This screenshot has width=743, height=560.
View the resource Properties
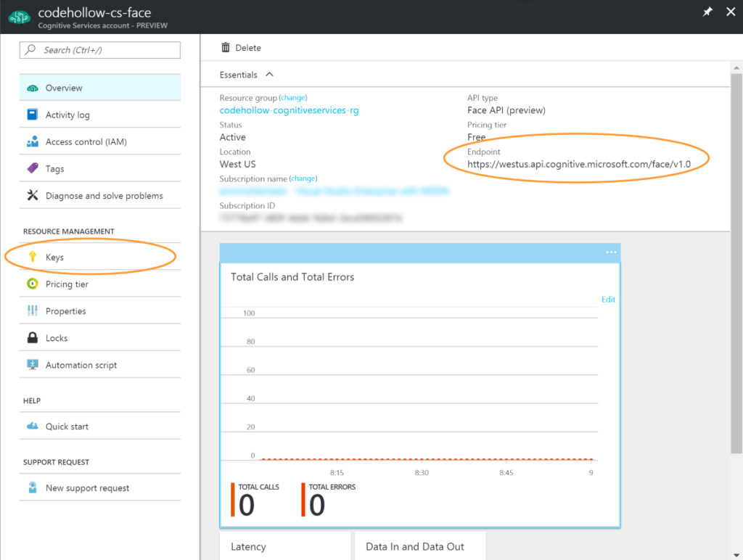pyautogui.click(x=67, y=310)
